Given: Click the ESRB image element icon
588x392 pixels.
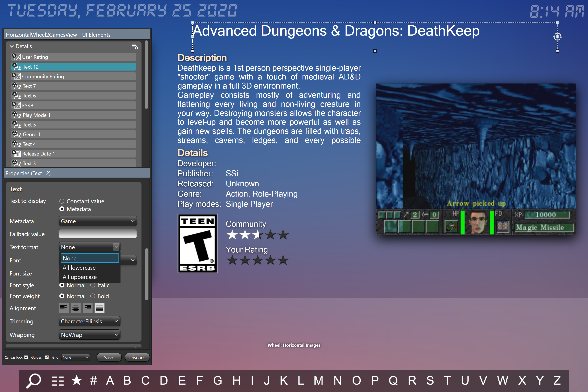Looking at the screenshot, I should click(17, 105).
